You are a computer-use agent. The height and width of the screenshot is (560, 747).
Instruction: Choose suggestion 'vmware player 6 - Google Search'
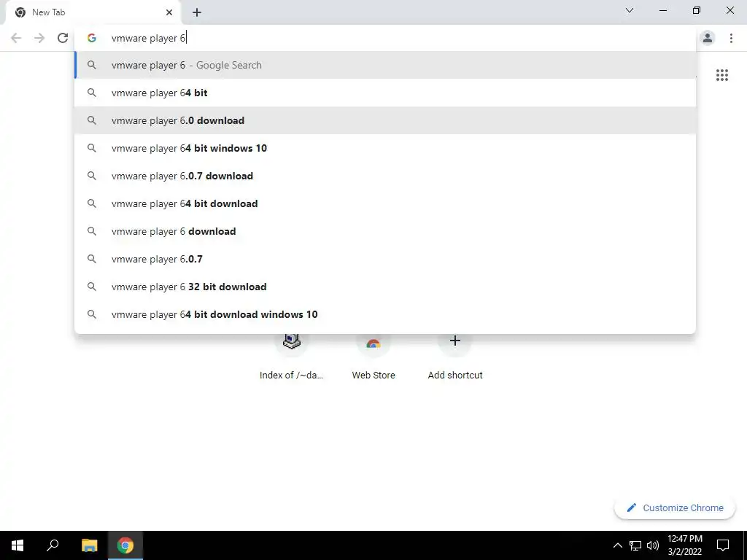[x=385, y=65]
